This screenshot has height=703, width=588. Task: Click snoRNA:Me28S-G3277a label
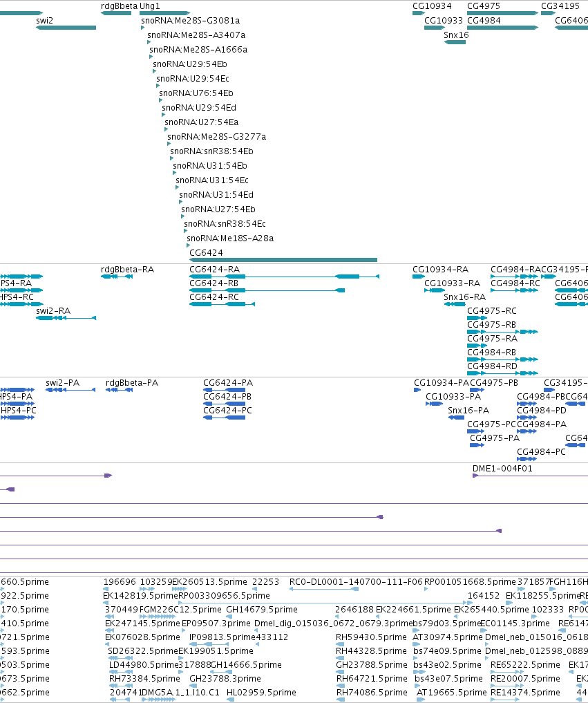click(x=217, y=137)
